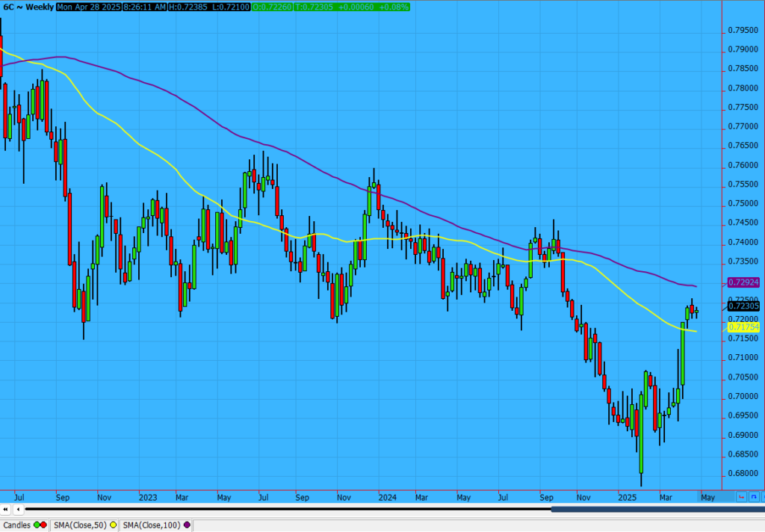Click the green candle color dot
This screenshot has height=532, width=765.
37,525
